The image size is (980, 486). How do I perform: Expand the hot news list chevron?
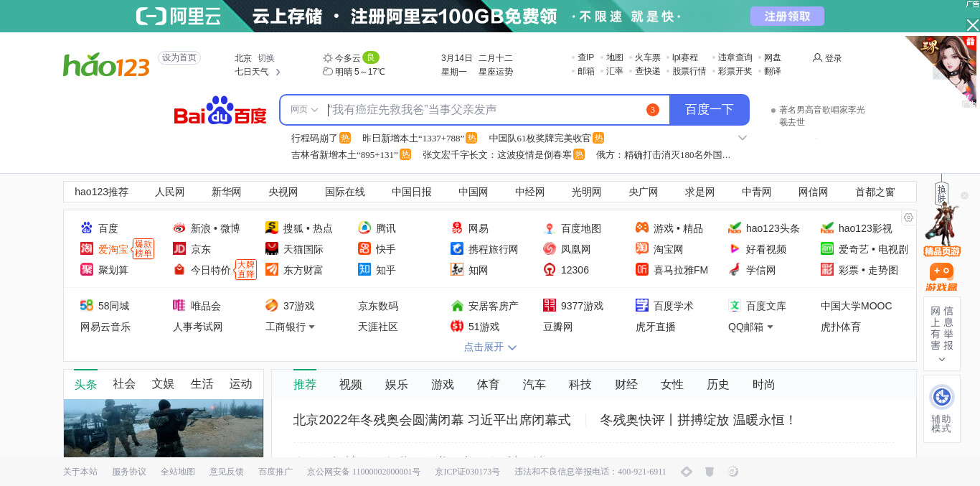click(743, 138)
